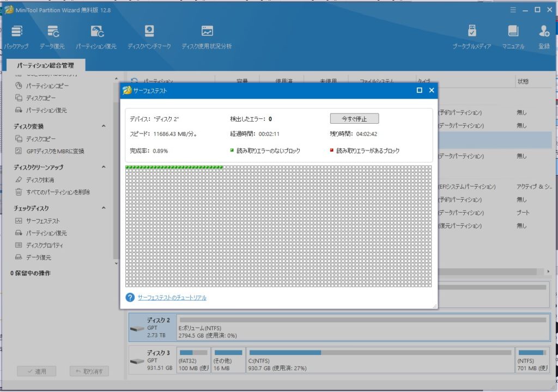The width and height of the screenshot is (558, 392).
Task: Open the hamburger menu in title bar
Action: [512, 10]
